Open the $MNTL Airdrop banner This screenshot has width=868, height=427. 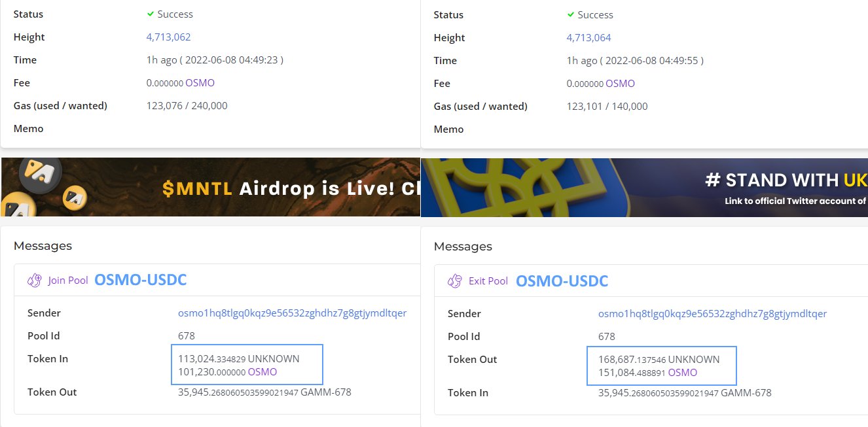(211, 187)
